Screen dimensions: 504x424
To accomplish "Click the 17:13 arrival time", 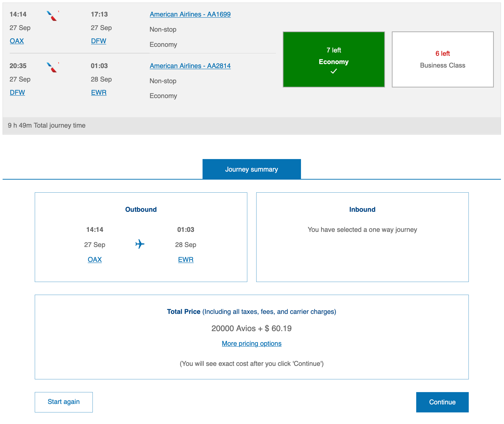I will pyautogui.click(x=99, y=14).
